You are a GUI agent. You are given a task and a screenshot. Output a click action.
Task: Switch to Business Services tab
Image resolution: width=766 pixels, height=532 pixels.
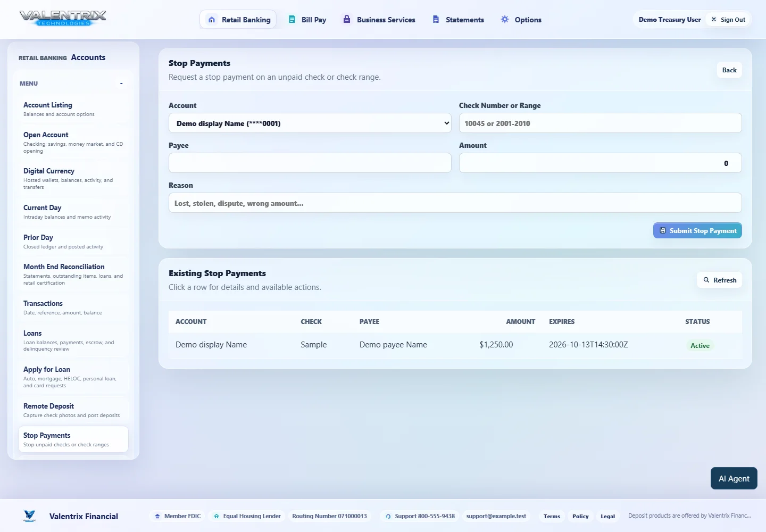pyautogui.click(x=379, y=20)
